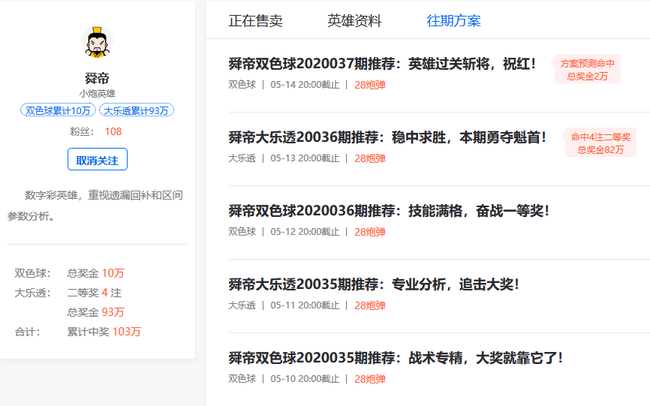650x406 pixels.
Task: Click the 05-10 20:00截止 deadline text
Action: (305, 379)
